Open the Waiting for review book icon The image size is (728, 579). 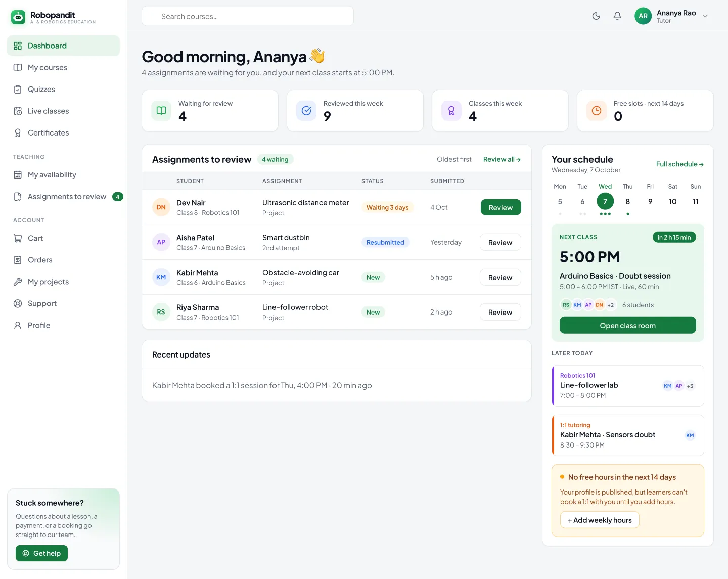click(x=161, y=111)
